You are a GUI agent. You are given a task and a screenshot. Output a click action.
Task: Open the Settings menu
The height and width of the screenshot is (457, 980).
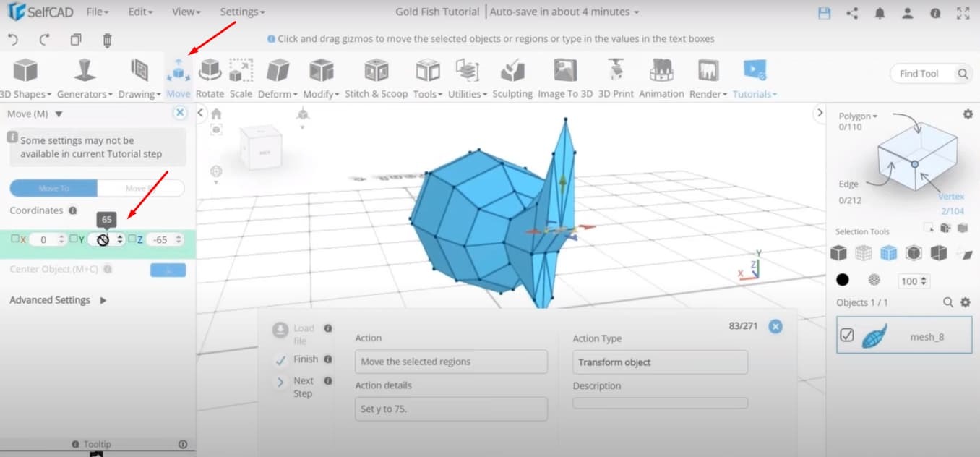coord(241,12)
